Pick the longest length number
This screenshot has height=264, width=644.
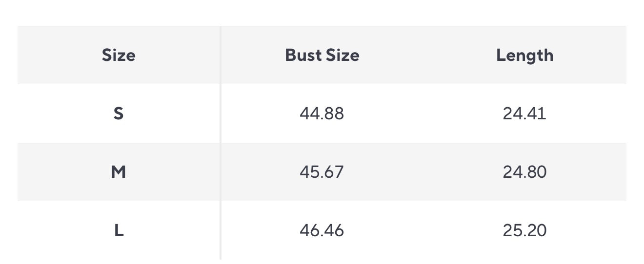tap(524, 230)
